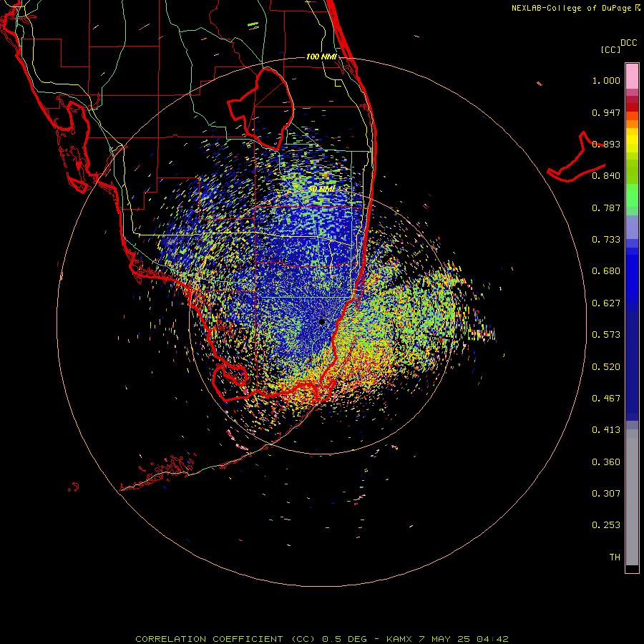Click the DCC product label above the scale

pos(628,43)
